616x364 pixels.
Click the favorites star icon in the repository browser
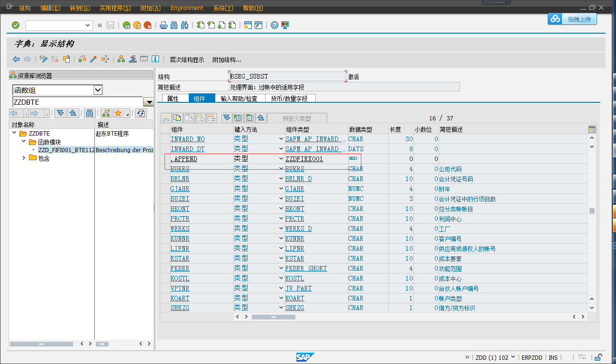[118, 113]
